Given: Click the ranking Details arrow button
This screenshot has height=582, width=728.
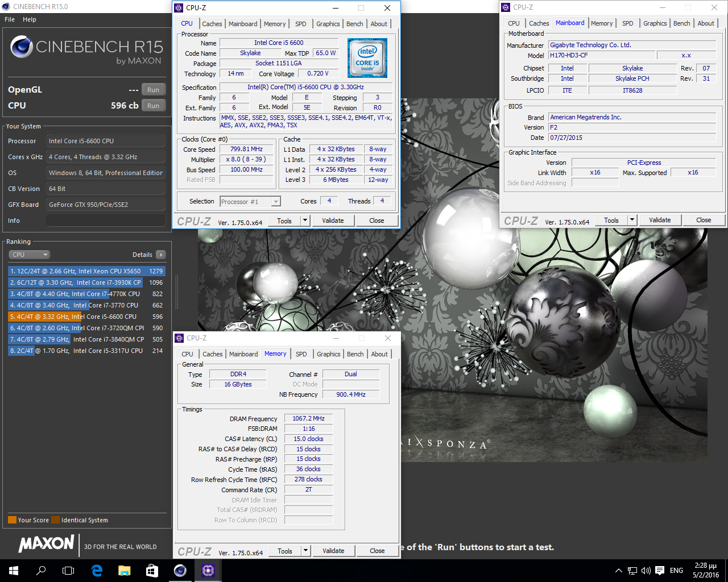Looking at the screenshot, I should pos(161,255).
